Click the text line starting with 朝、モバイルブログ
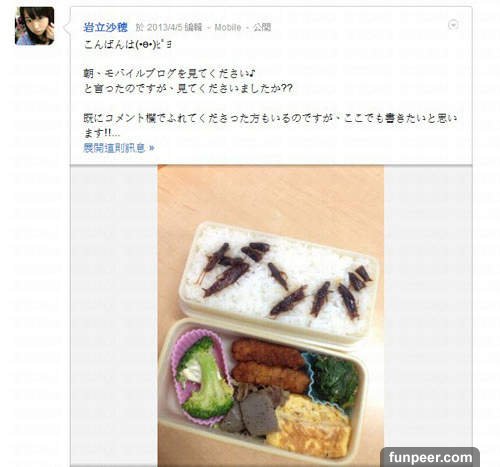This screenshot has height=467, width=500. click(169, 74)
